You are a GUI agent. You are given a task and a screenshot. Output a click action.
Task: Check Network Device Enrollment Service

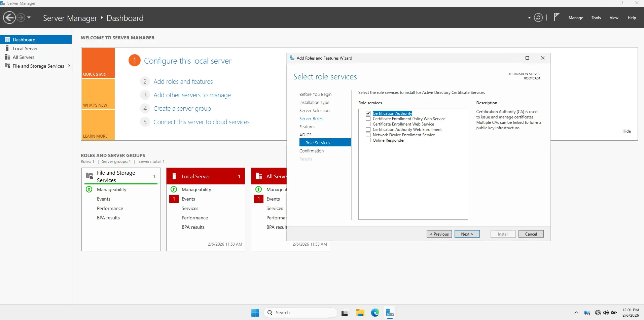pos(368,135)
